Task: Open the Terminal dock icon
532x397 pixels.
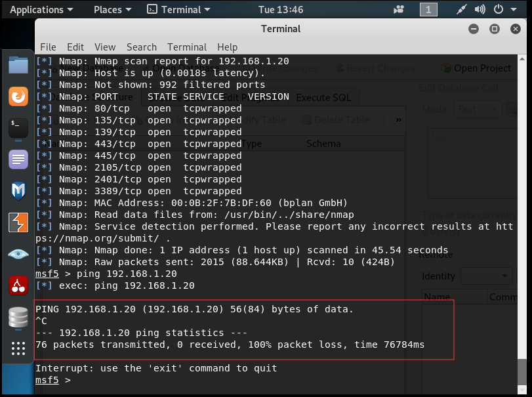Action: pyautogui.click(x=18, y=128)
